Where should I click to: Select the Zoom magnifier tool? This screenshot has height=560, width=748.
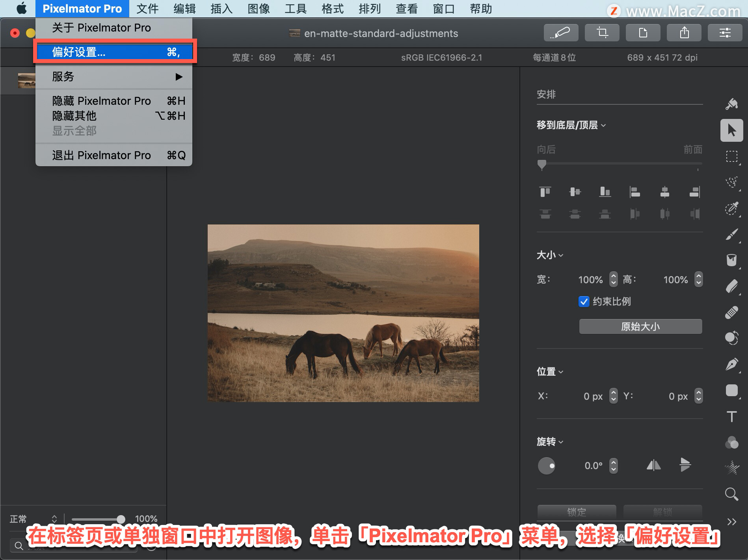(731, 494)
